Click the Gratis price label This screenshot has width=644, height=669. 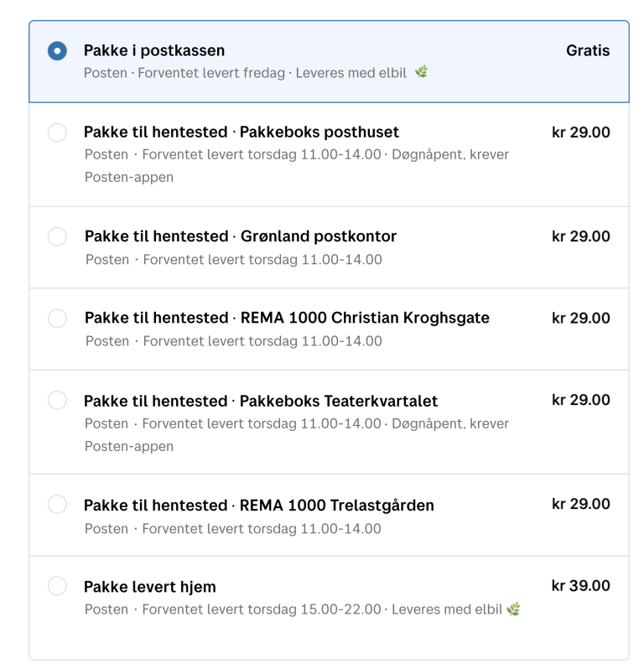tap(588, 50)
